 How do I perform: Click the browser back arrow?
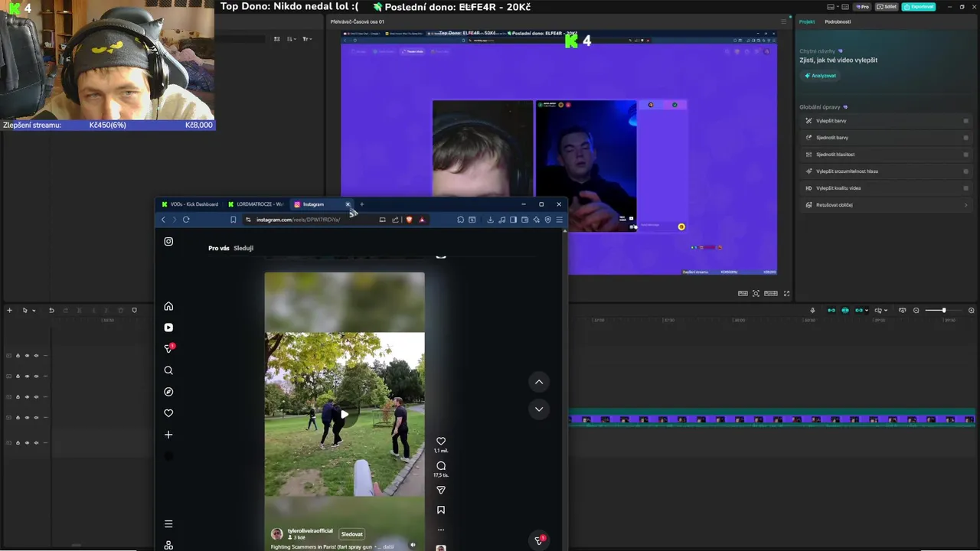pyautogui.click(x=163, y=220)
